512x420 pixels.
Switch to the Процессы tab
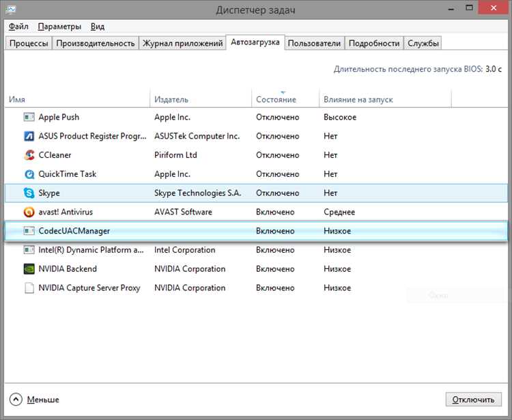pyautogui.click(x=29, y=43)
